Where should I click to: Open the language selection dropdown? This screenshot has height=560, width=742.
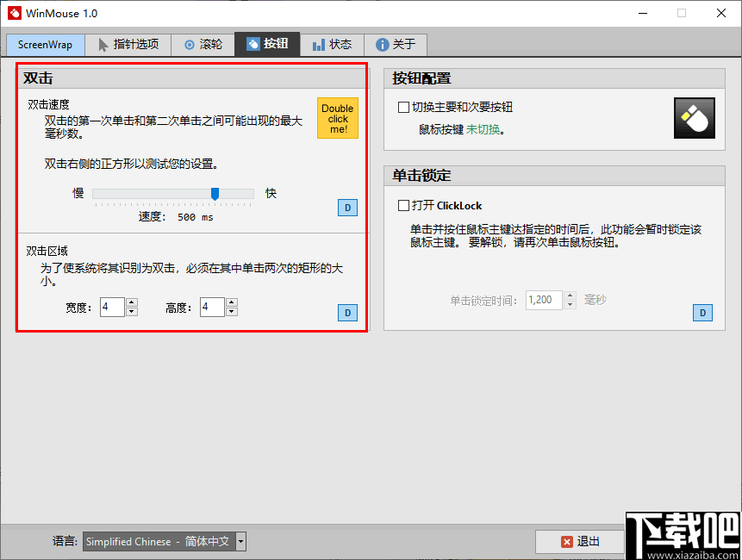tap(239, 541)
